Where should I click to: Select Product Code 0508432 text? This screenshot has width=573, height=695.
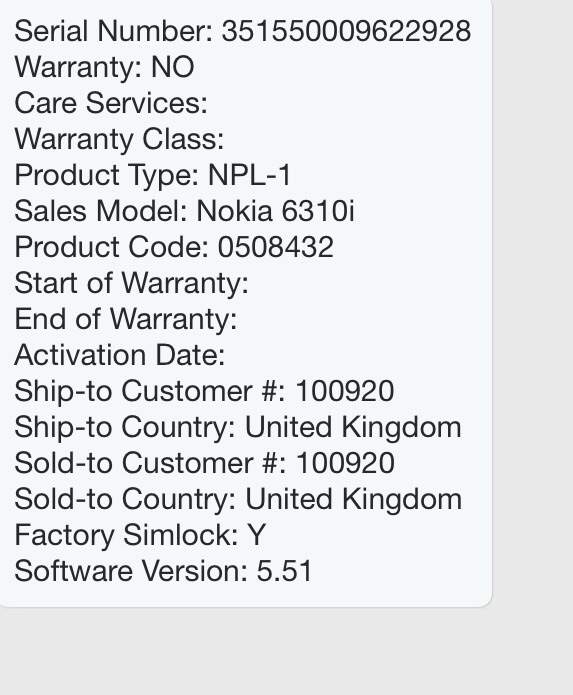click(174, 247)
